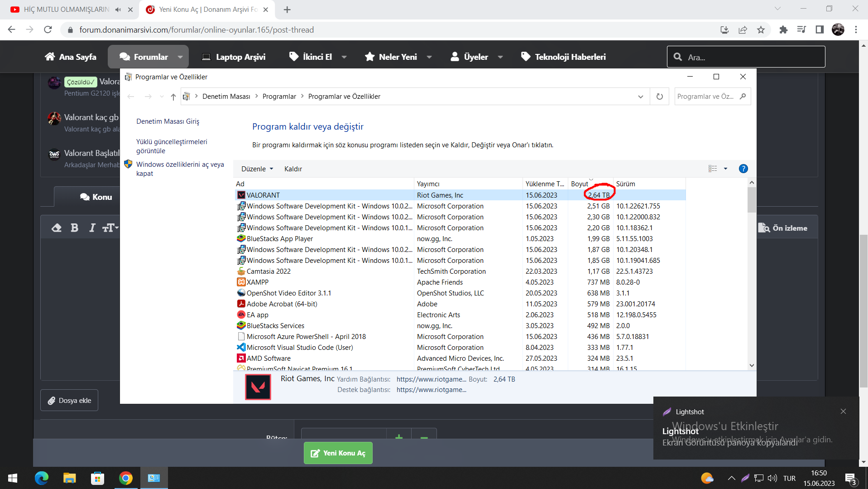Open Microsoft Edge from the taskbar
This screenshot has height=489, width=868.
[x=42, y=478]
